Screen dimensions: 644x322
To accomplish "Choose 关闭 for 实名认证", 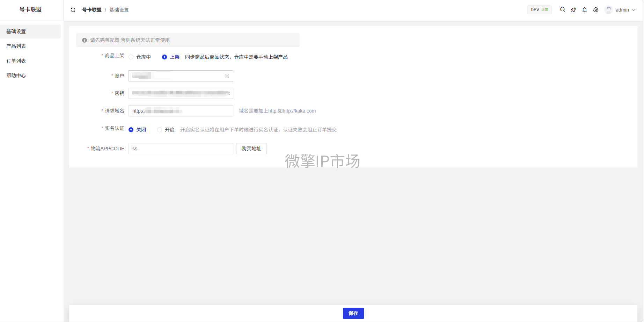I will click(x=131, y=130).
